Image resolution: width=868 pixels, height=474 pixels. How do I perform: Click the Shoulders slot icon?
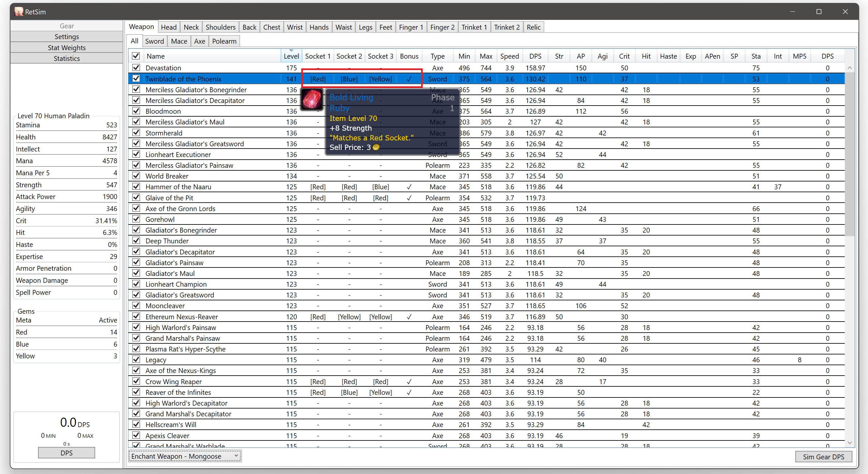[219, 27]
